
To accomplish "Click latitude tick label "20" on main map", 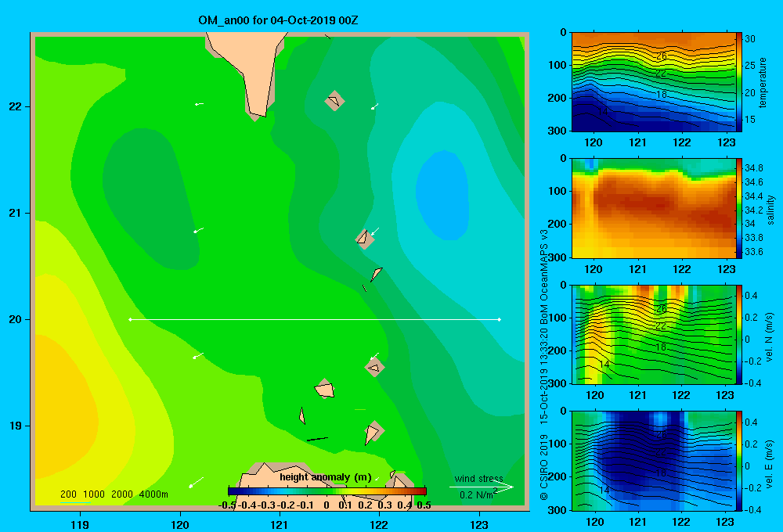I will 16,319.
